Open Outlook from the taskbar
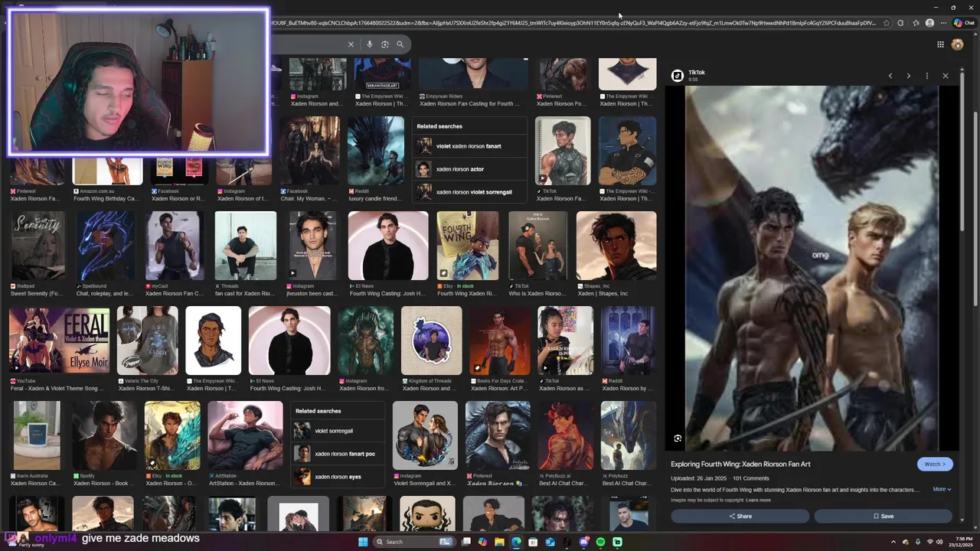The height and width of the screenshot is (551, 980). (550, 542)
